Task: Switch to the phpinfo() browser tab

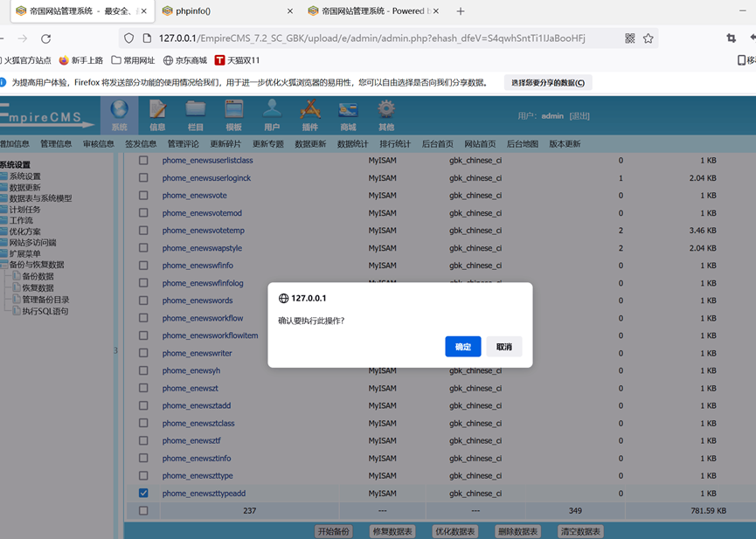Action: [226, 11]
